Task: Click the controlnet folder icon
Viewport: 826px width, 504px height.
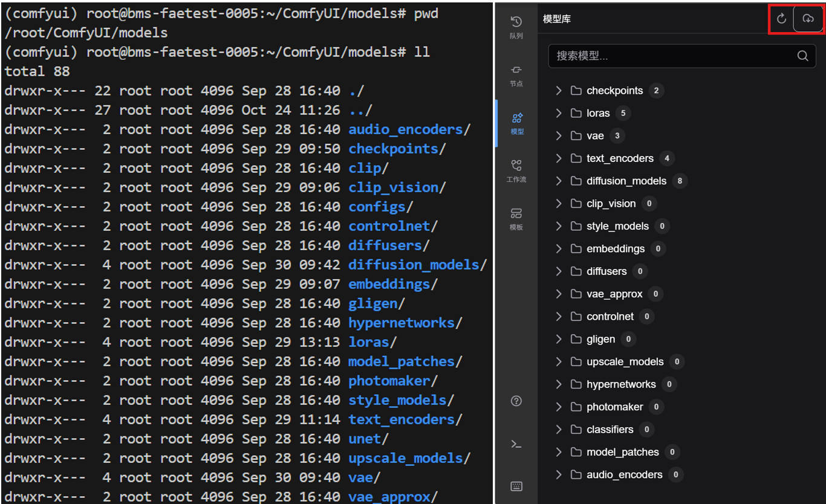Action: (576, 316)
